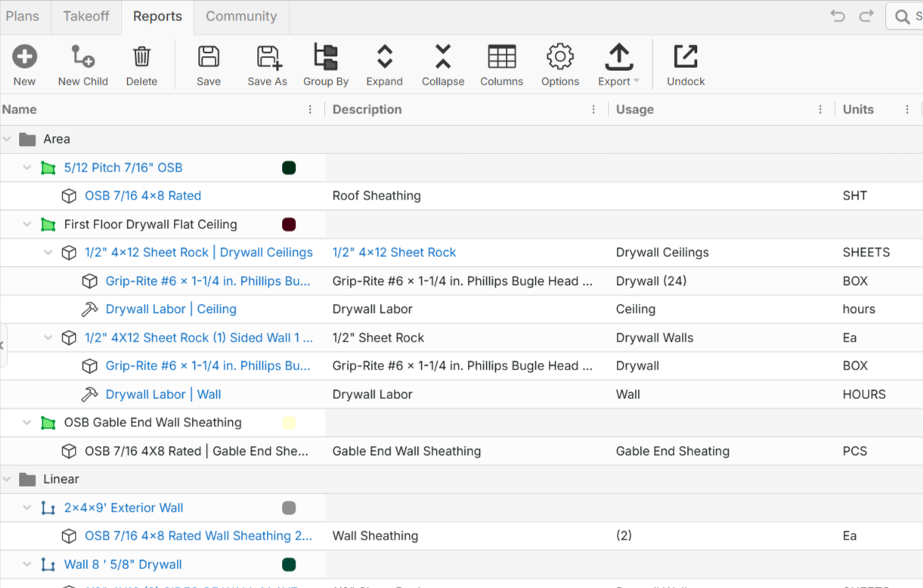Click 1/2" 4×12 Sheet Rock description link
Screen dimensions: 923x588
tap(395, 252)
